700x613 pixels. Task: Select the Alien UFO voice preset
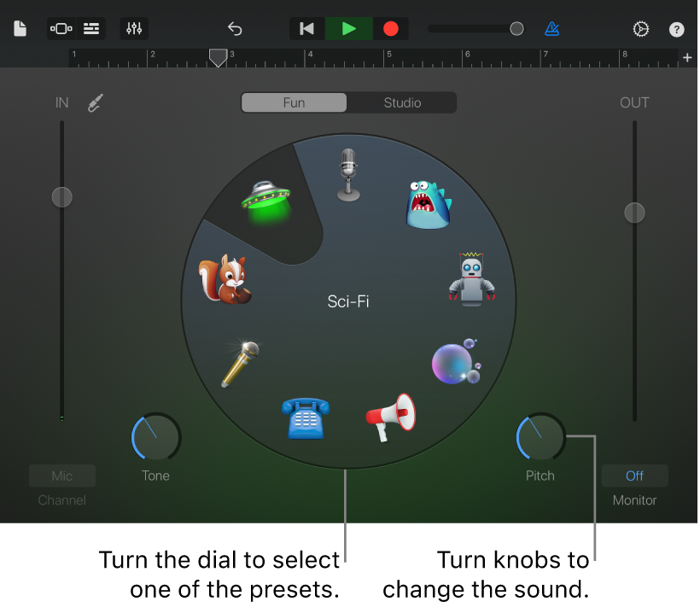266,201
